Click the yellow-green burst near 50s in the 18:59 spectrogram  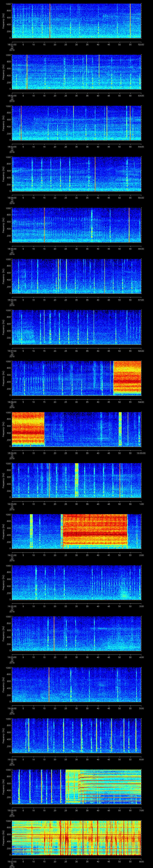click(x=120, y=429)
